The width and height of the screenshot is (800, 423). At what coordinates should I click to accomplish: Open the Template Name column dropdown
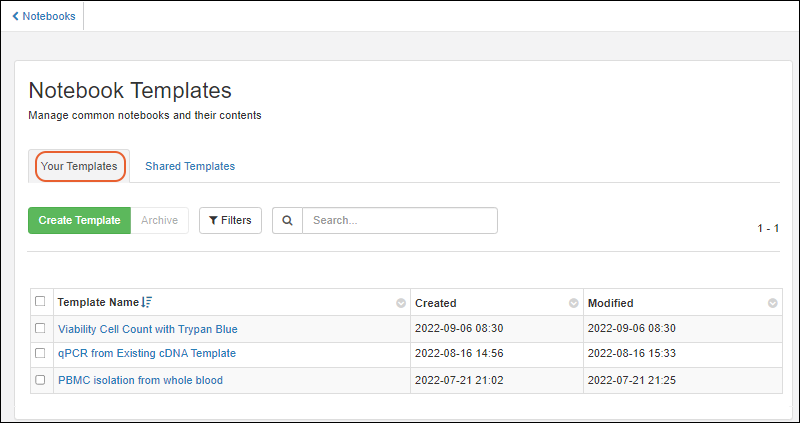(x=401, y=303)
